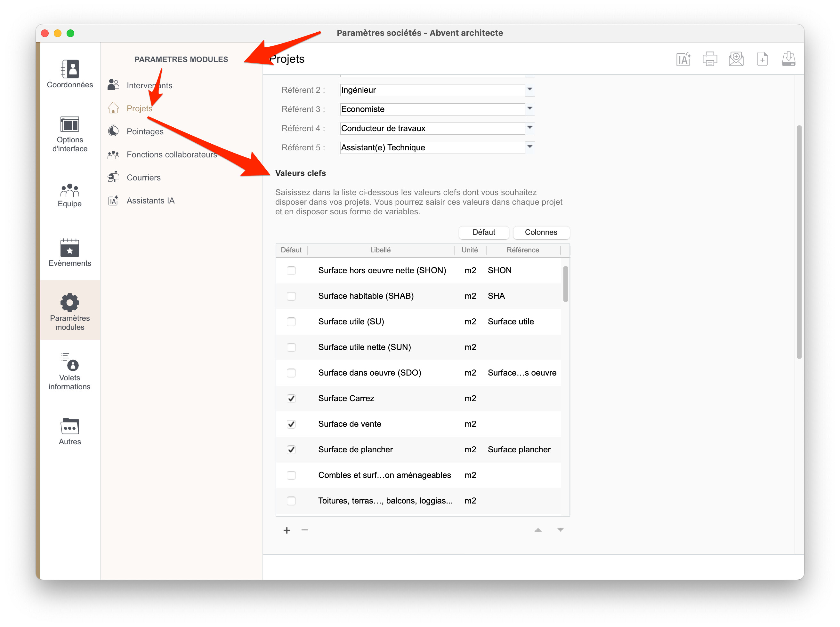The height and width of the screenshot is (627, 840).
Task: Open Référent 5 dropdown arrow
Action: pyautogui.click(x=530, y=147)
